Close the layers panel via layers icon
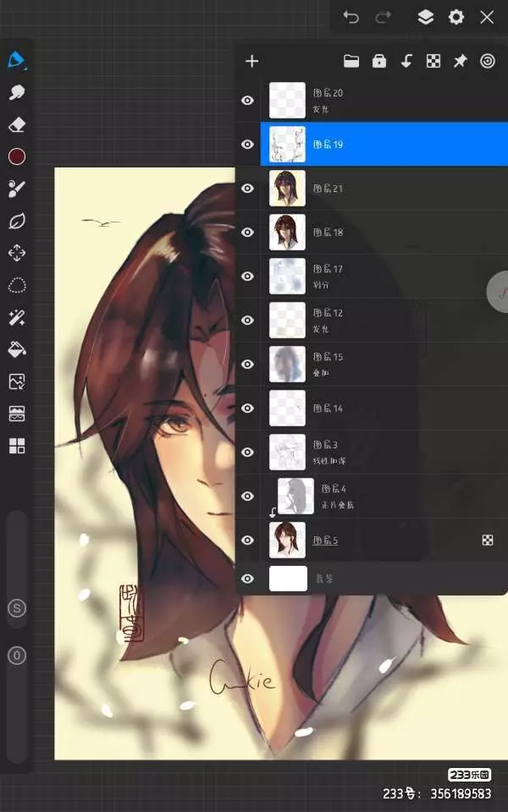508x812 pixels. [425, 17]
